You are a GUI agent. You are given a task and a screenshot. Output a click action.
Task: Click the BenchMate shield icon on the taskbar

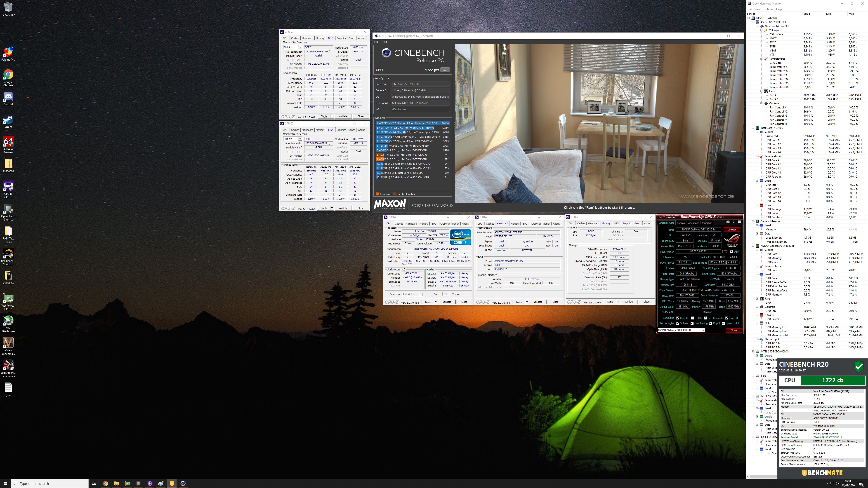172,483
